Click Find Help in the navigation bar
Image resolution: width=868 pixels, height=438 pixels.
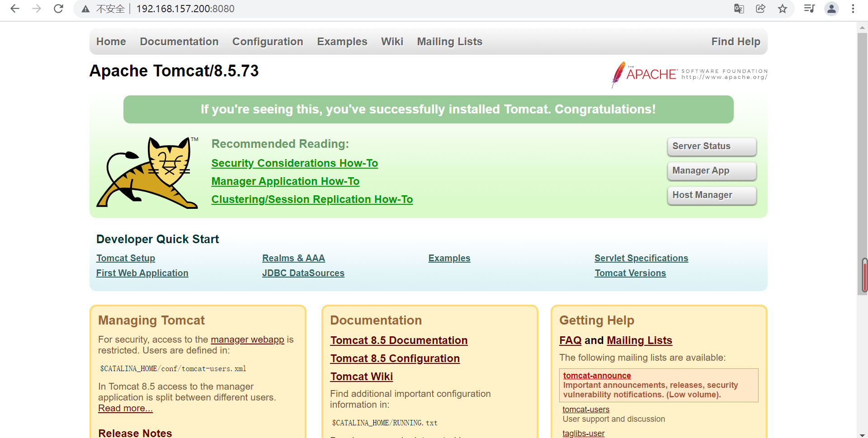736,42
